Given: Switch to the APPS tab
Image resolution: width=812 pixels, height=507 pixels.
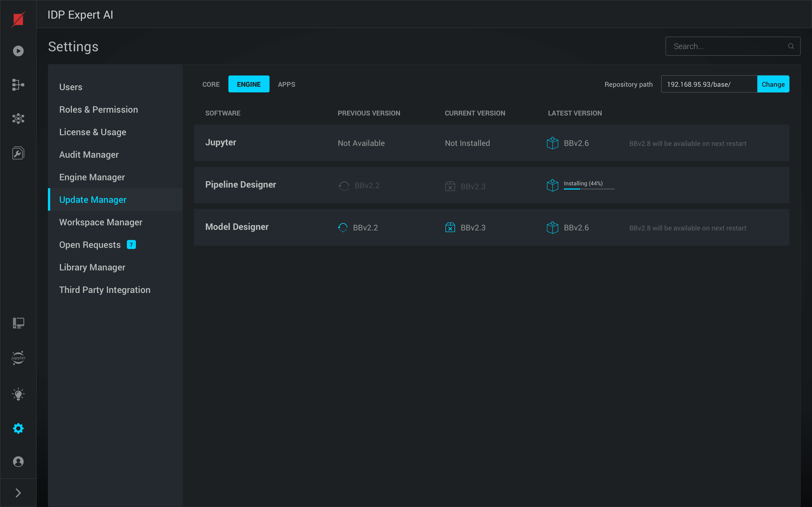Looking at the screenshot, I should pyautogui.click(x=286, y=84).
